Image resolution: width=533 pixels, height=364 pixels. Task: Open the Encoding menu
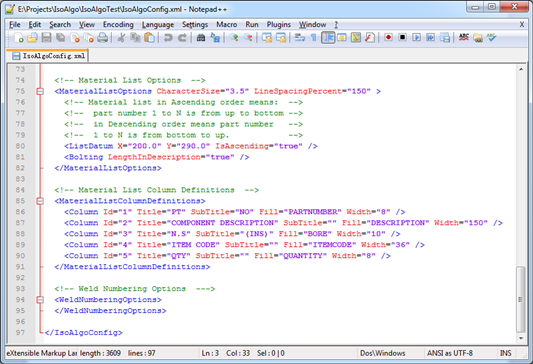[x=118, y=24]
